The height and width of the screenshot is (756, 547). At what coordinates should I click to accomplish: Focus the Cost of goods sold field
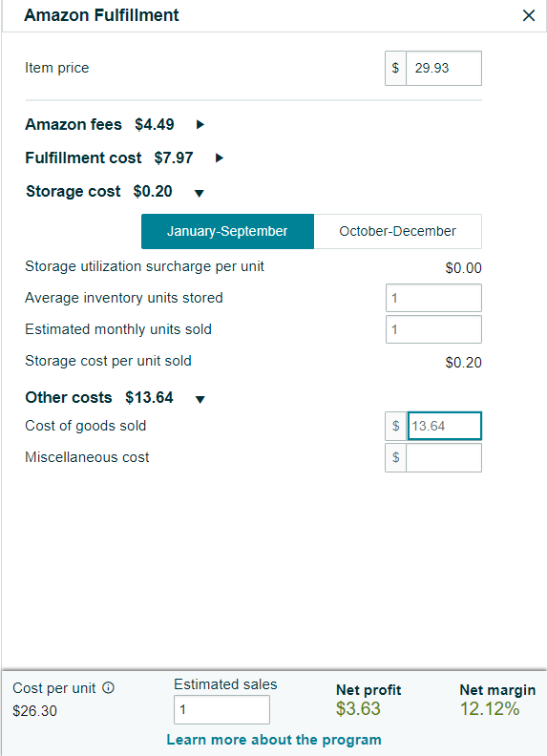(444, 426)
